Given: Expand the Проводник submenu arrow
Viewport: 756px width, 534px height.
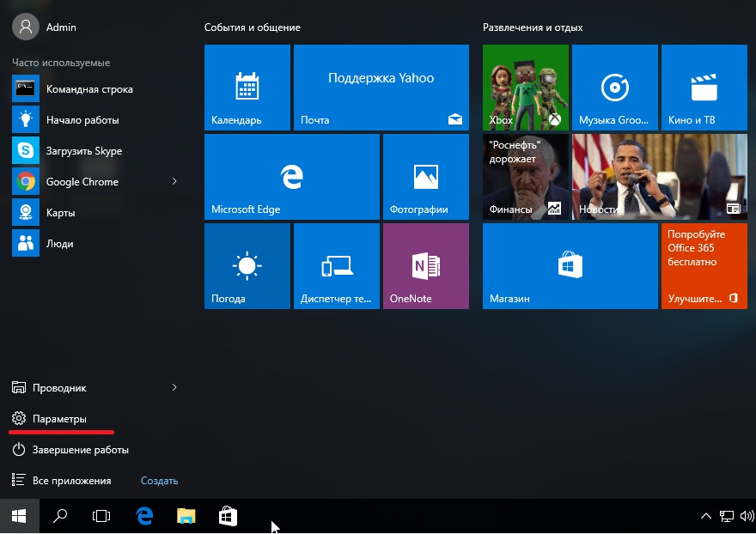Looking at the screenshot, I should [x=174, y=388].
